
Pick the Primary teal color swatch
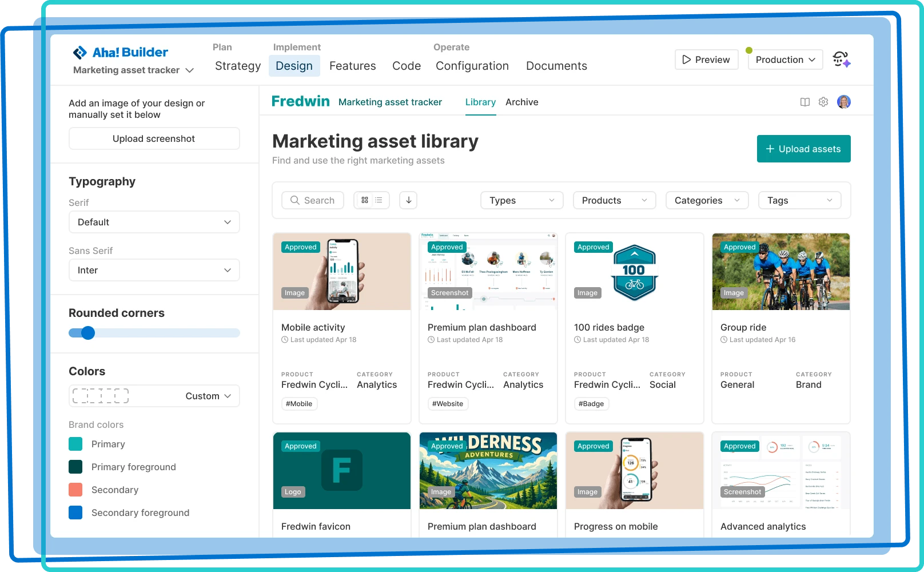click(x=75, y=444)
